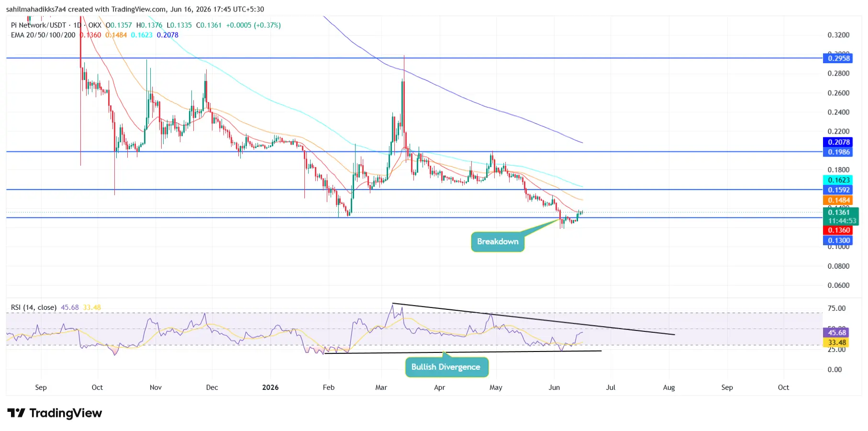This screenshot has height=431, width=868.
Task: Click the RSI (14, close) indicator label
Action: [33, 307]
